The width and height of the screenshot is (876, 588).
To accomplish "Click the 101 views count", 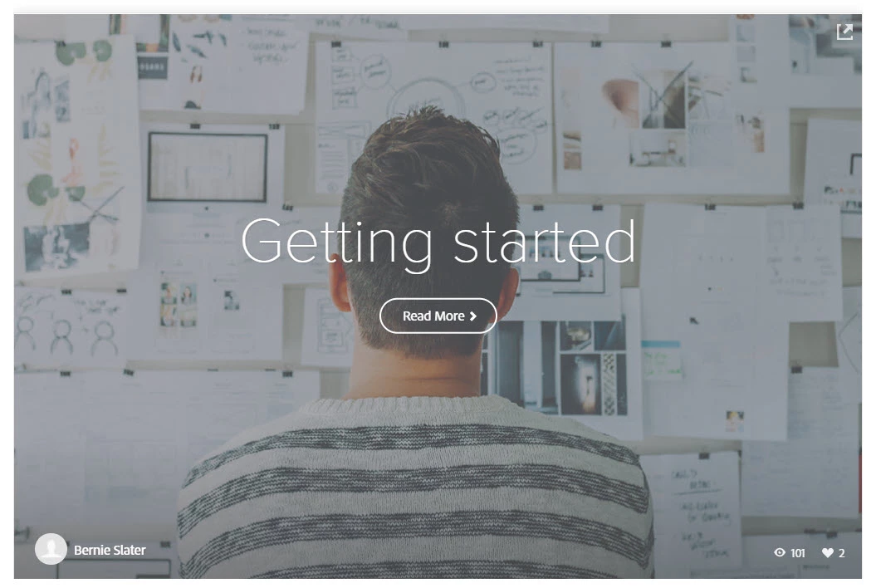I will pyautogui.click(x=798, y=553).
